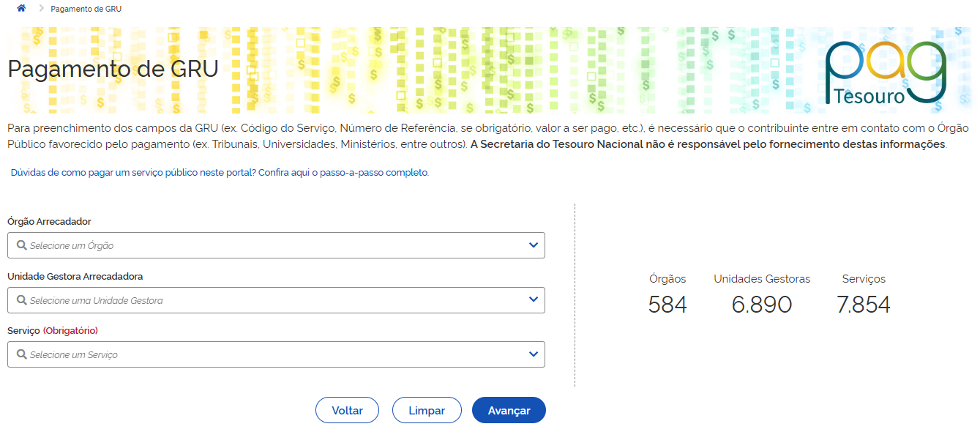The height and width of the screenshot is (432, 980).
Task: Click the Unidades Gestoras count 6.890
Action: pyautogui.click(x=762, y=305)
